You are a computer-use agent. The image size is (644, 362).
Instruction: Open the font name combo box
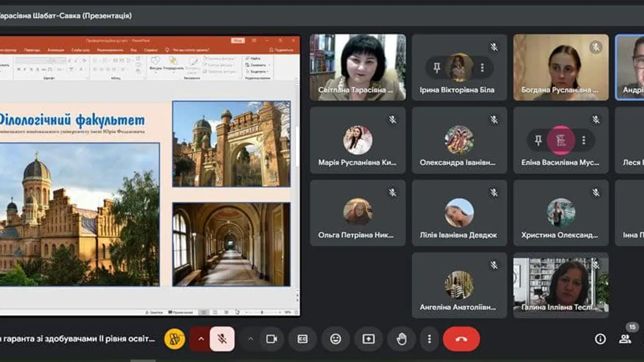tap(34, 60)
